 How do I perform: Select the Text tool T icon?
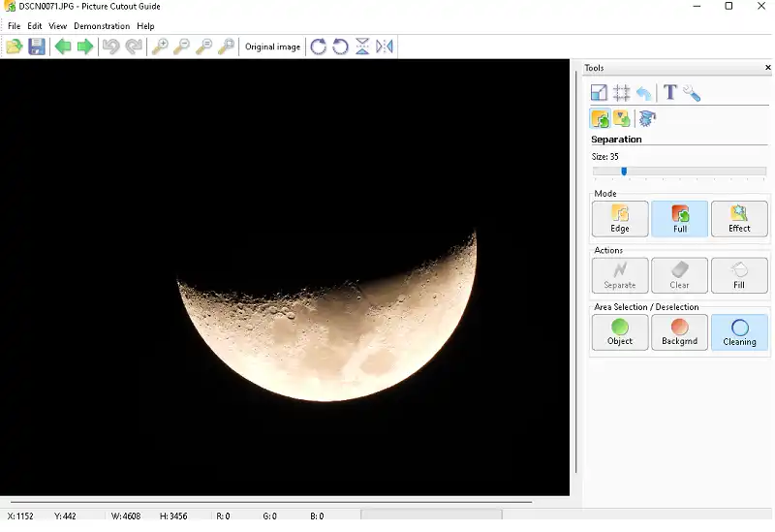pos(669,93)
